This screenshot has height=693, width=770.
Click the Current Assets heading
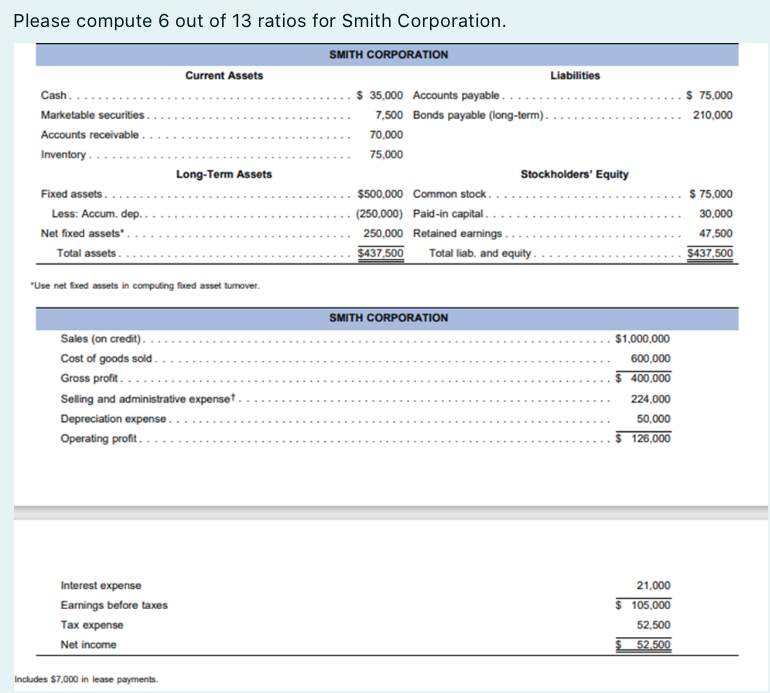tap(224, 76)
